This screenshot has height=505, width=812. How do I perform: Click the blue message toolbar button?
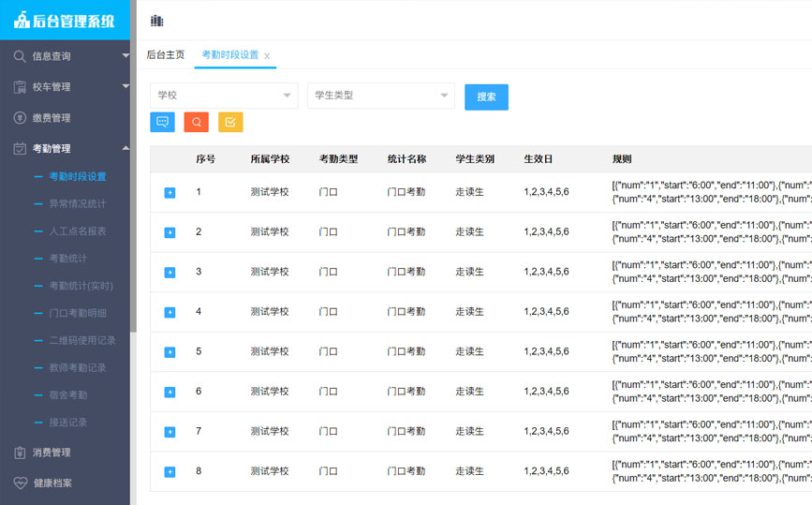tap(163, 122)
